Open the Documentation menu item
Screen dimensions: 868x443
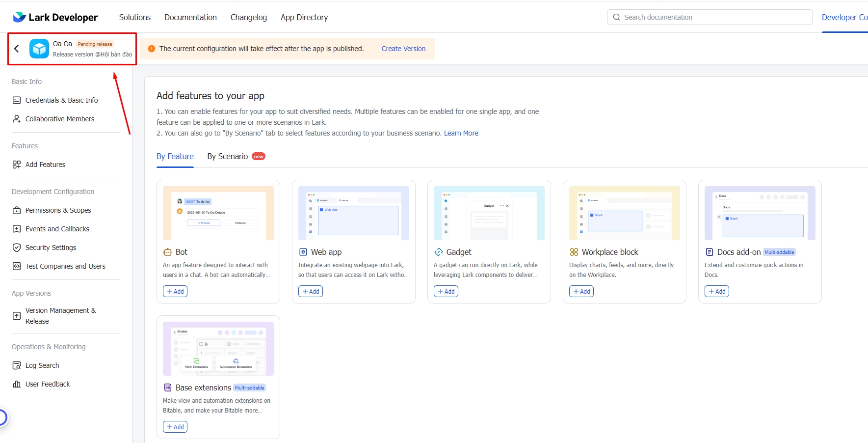point(190,17)
